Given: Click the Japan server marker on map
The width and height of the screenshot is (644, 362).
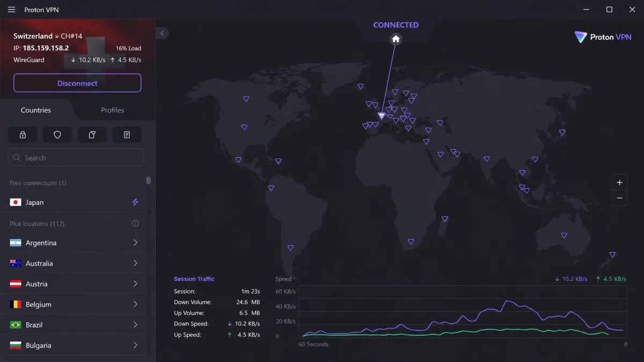Looking at the screenshot, I should pyautogui.click(x=562, y=132).
